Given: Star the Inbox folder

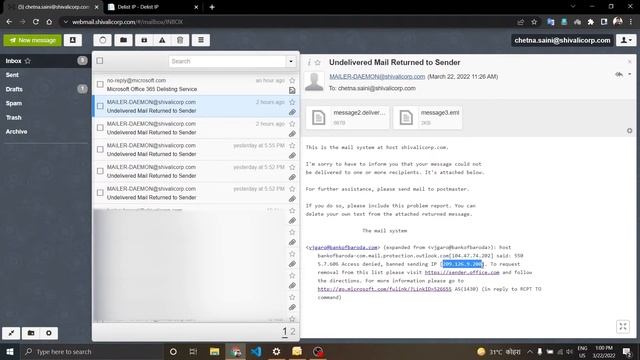Looking at the screenshot, I should (28, 61).
